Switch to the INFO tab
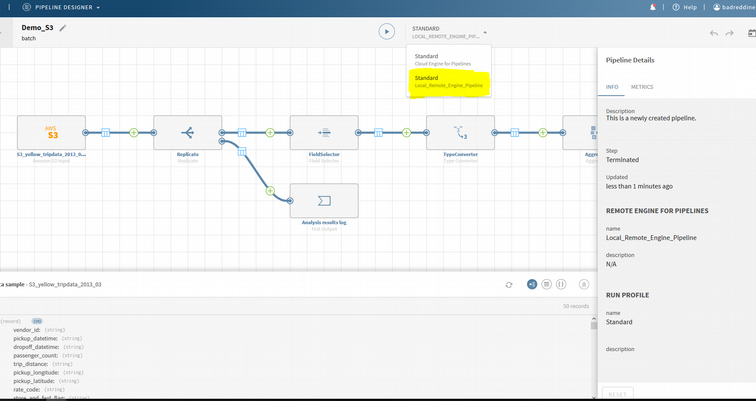Screen dimensions: 756x401 [612, 87]
